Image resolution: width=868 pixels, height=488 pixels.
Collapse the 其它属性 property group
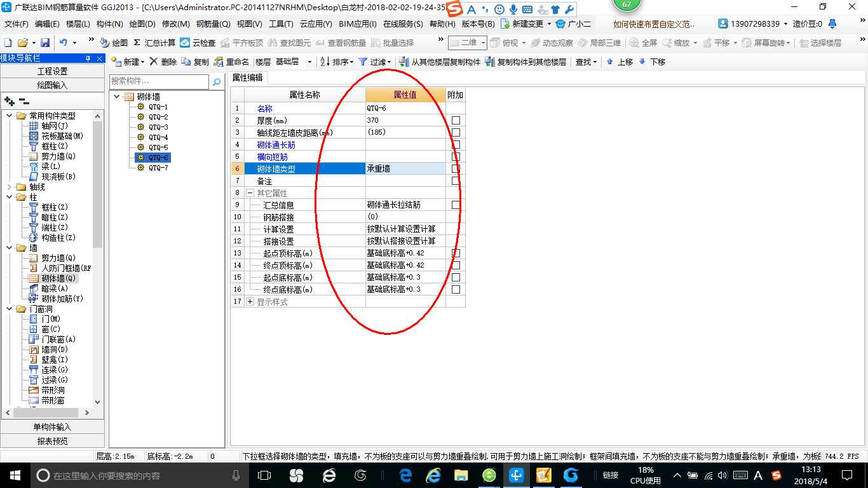click(250, 193)
